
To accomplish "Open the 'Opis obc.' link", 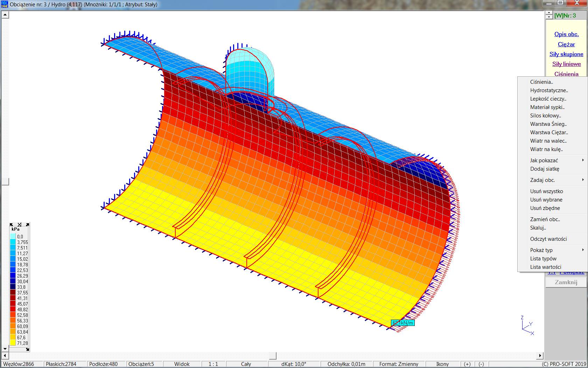I will tap(566, 34).
